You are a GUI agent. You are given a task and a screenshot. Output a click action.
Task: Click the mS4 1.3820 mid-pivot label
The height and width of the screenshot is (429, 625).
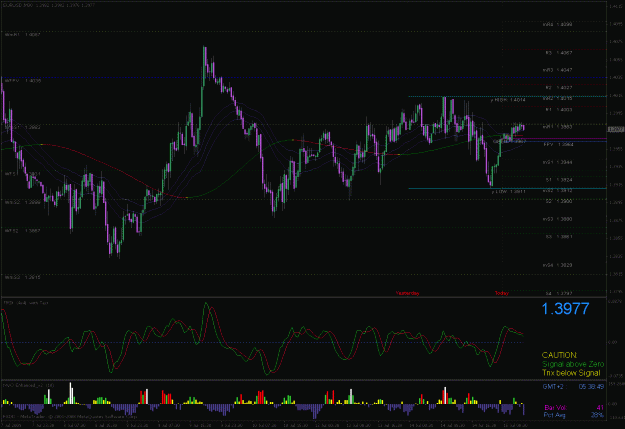point(557,265)
